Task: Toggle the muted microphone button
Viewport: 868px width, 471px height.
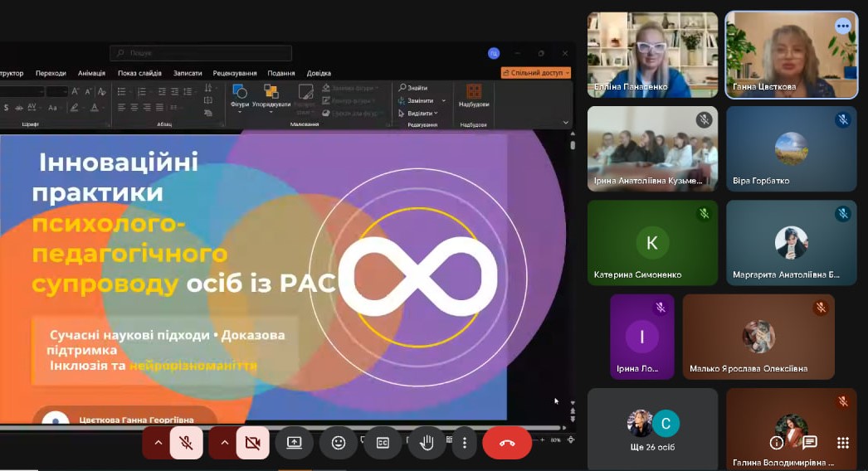Action: (187, 443)
